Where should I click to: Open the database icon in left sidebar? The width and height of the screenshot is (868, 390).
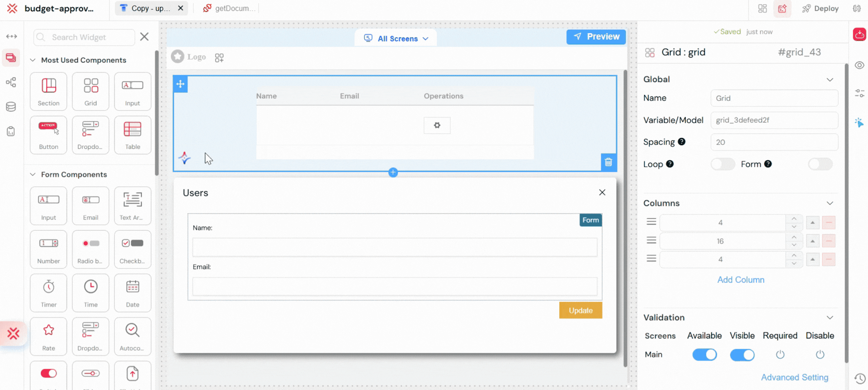tap(11, 107)
